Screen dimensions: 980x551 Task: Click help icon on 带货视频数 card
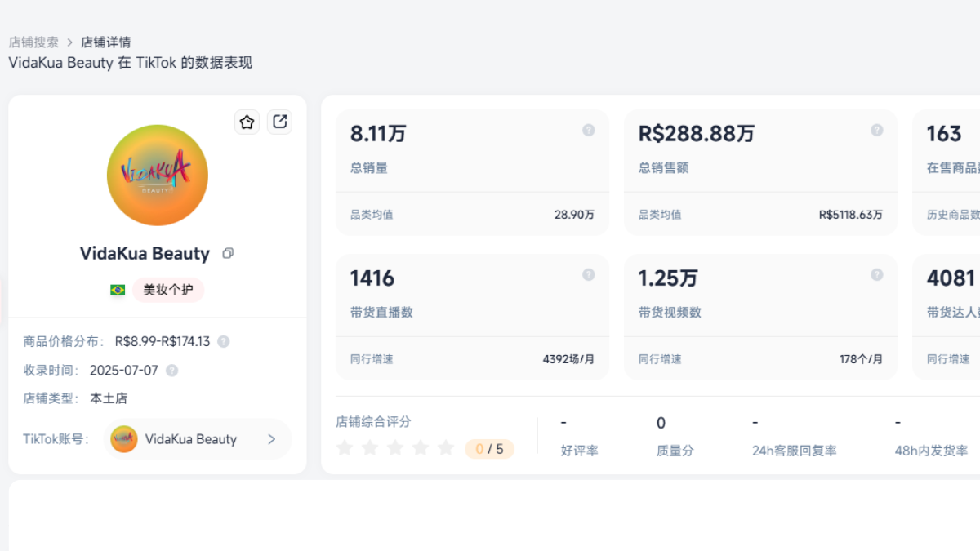876,275
